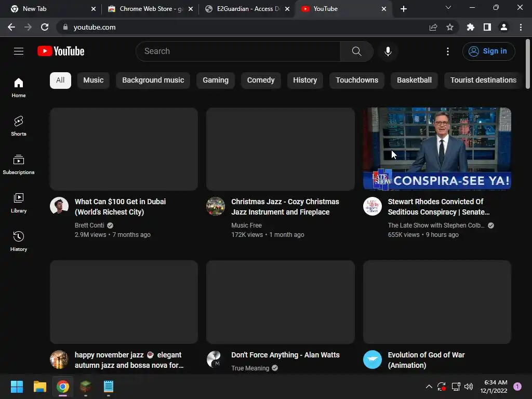Open the volume control in tray

pyautogui.click(x=469, y=387)
